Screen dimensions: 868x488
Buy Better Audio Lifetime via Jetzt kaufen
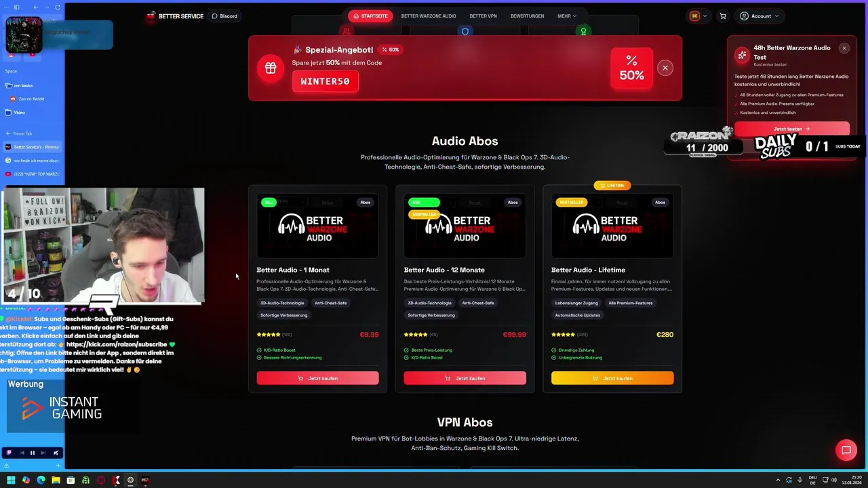click(612, 378)
